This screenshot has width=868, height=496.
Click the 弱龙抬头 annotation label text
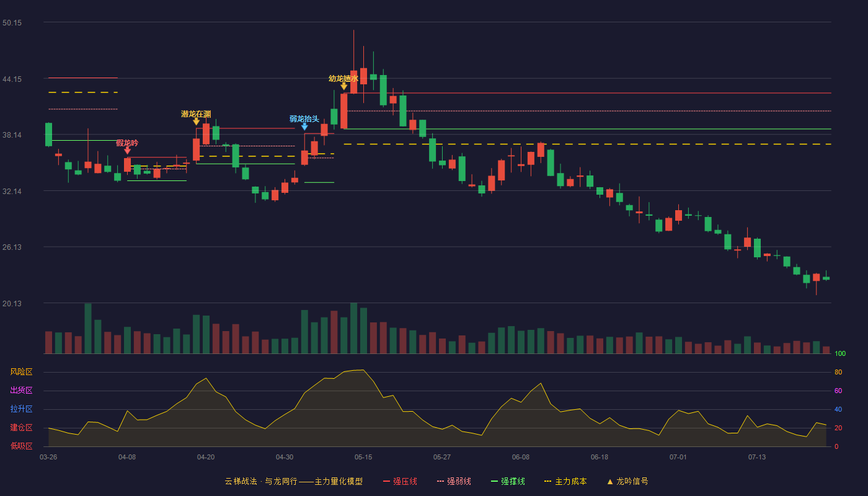coord(304,119)
